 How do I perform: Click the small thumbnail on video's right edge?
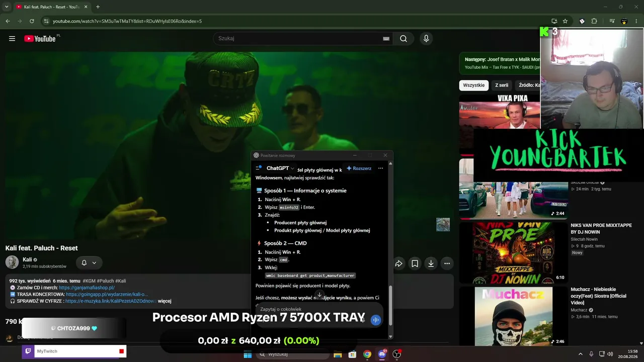pyautogui.click(x=443, y=224)
